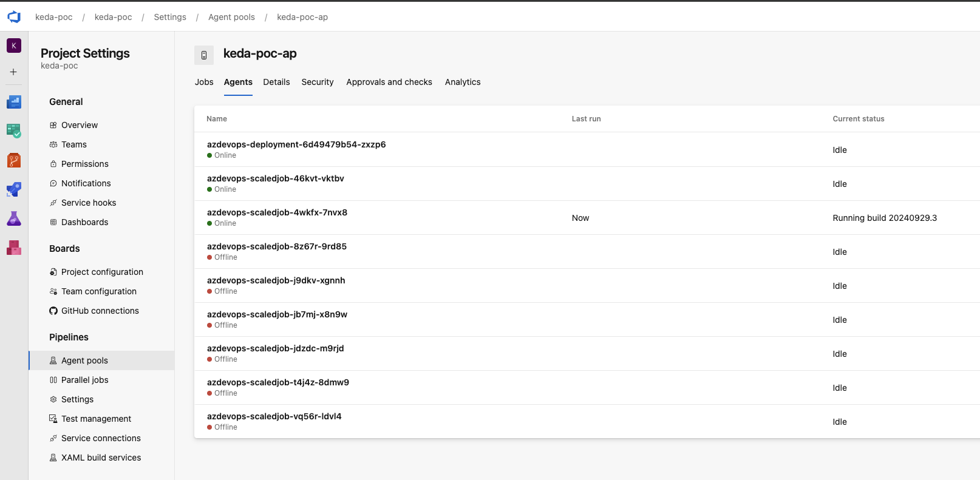Click the Last run column header

(x=586, y=119)
